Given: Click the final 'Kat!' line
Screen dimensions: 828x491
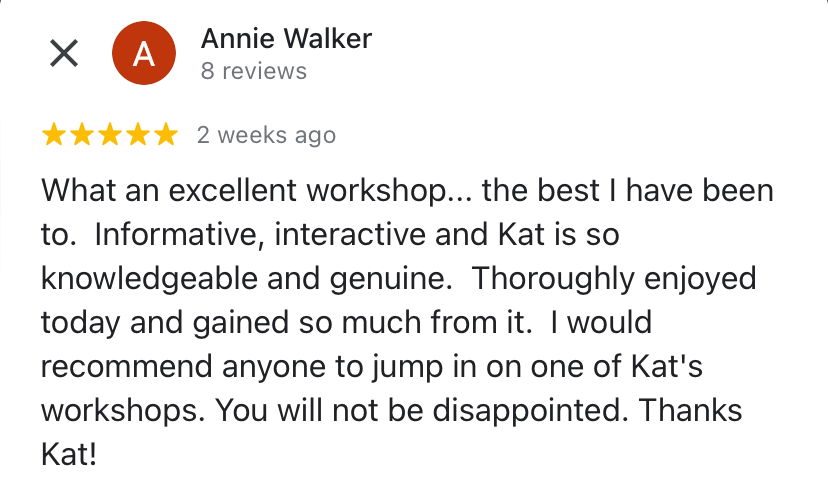Looking at the screenshot, I should pos(69,455).
